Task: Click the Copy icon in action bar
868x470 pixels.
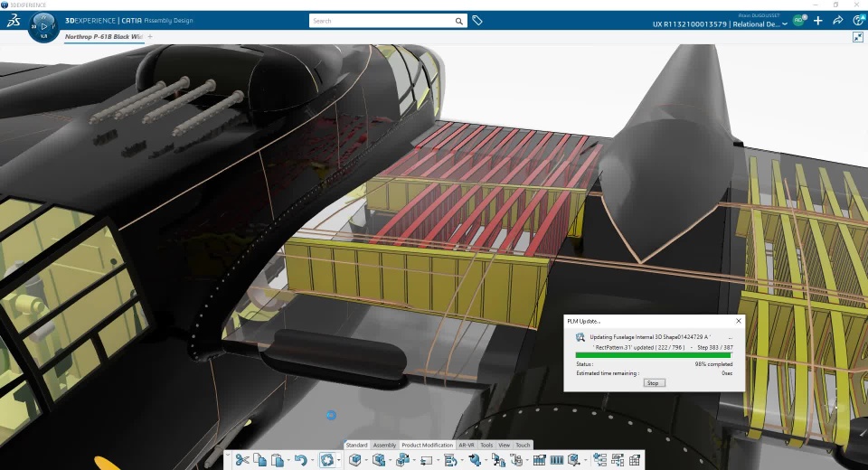Action: pyautogui.click(x=259, y=460)
